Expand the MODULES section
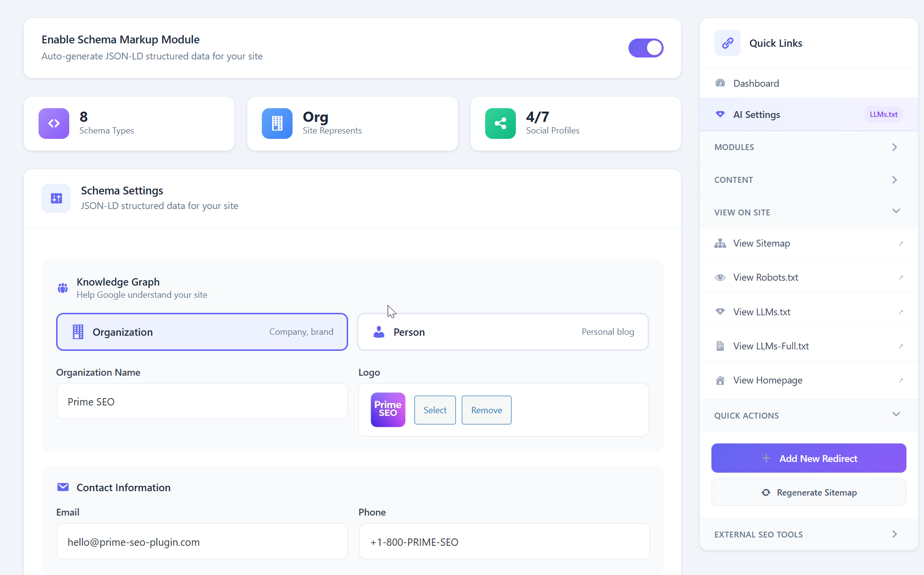Image resolution: width=924 pixels, height=575 pixels. point(807,147)
